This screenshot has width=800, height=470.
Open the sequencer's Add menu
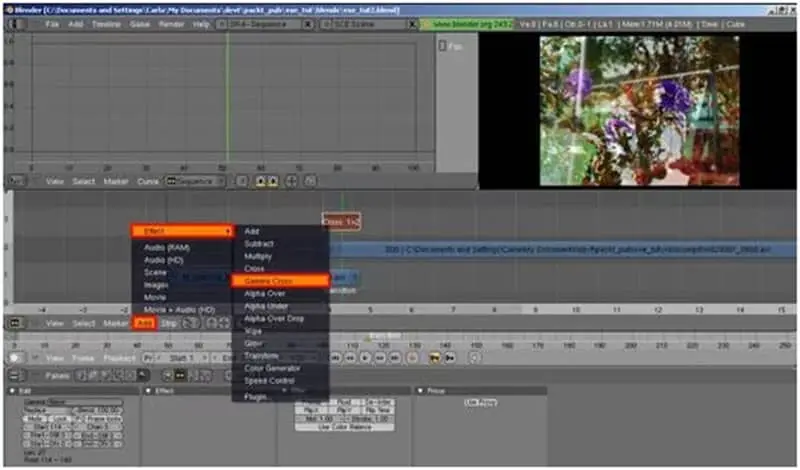pos(144,323)
